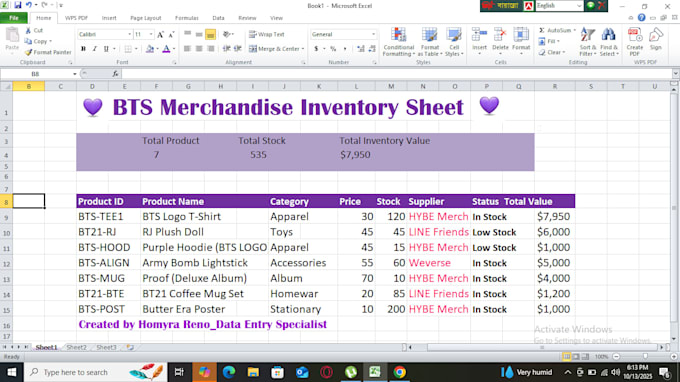The height and width of the screenshot is (382, 680).
Task: Click the Insert Worksheet tab icon
Action: 130,347
